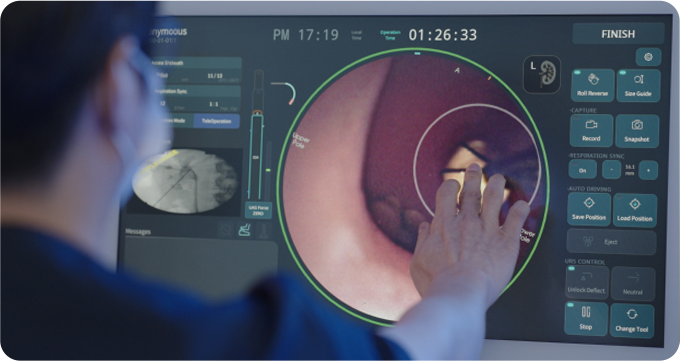Tap the Messages panel title
Screen dimensions: 680x361
point(138,231)
